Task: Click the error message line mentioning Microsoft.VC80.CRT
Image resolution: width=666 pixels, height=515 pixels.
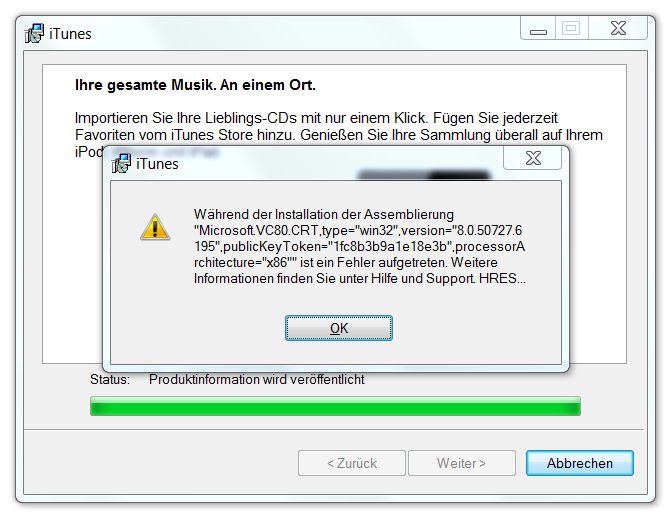Action: 358,230
